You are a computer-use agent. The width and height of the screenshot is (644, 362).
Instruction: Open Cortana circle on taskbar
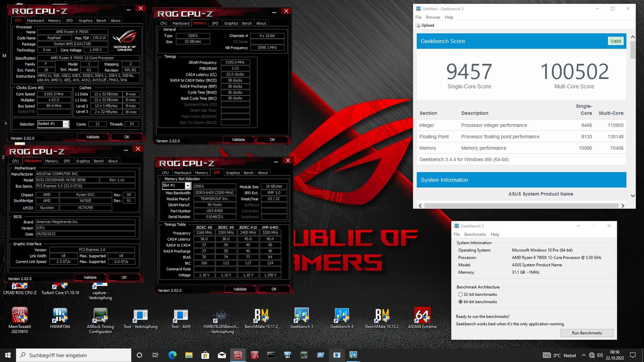point(140,355)
